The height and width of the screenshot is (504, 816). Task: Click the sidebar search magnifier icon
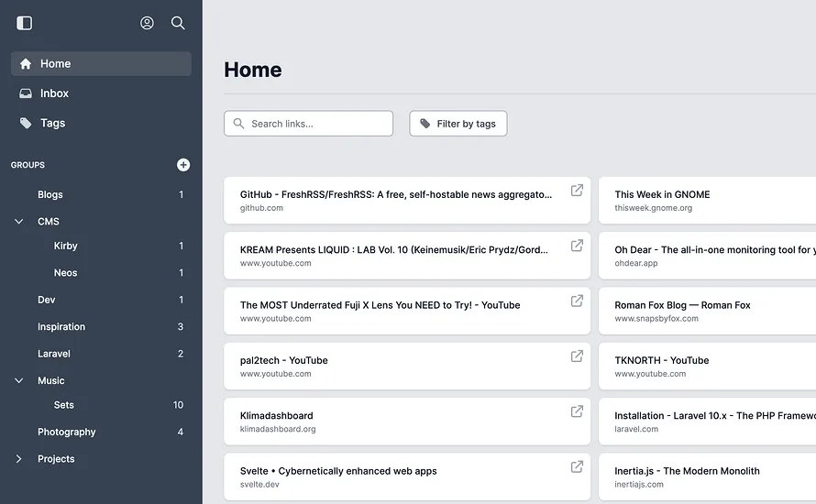[x=178, y=23]
